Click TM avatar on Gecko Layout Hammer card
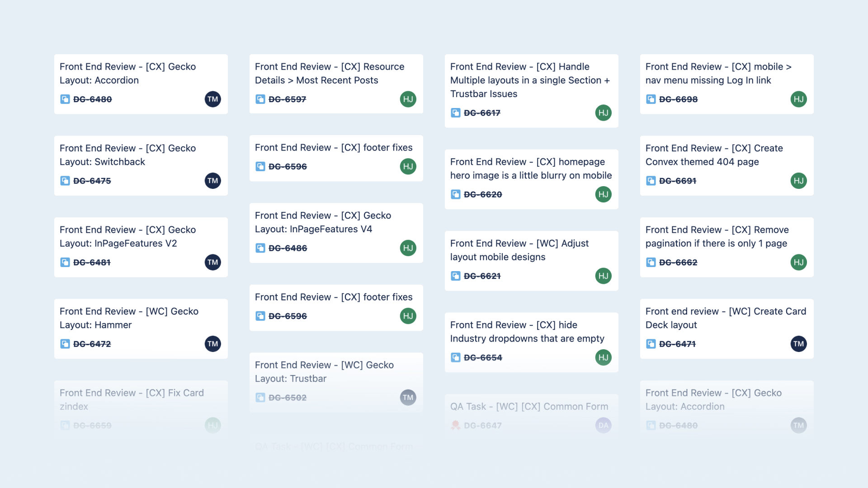 (x=212, y=344)
